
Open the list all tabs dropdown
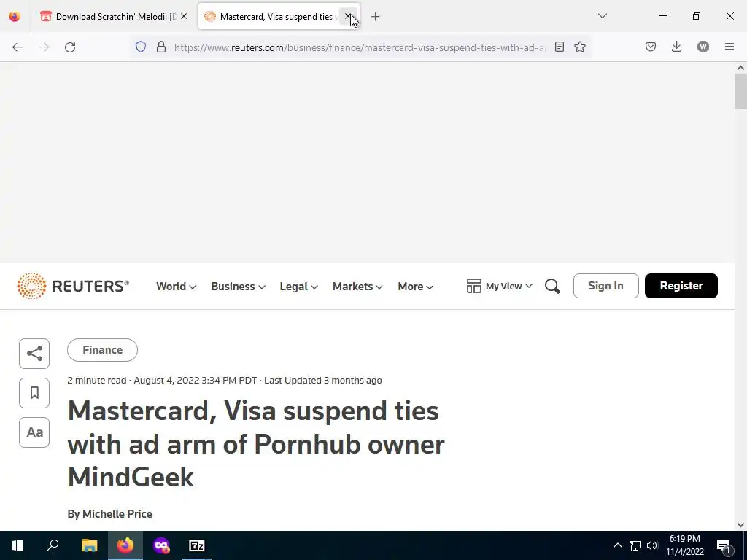tap(602, 16)
